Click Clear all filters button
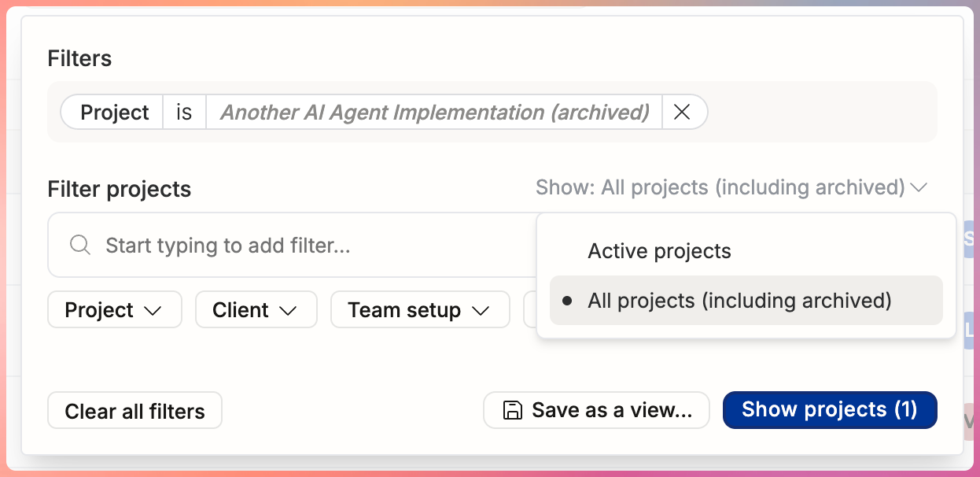 coord(134,411)
